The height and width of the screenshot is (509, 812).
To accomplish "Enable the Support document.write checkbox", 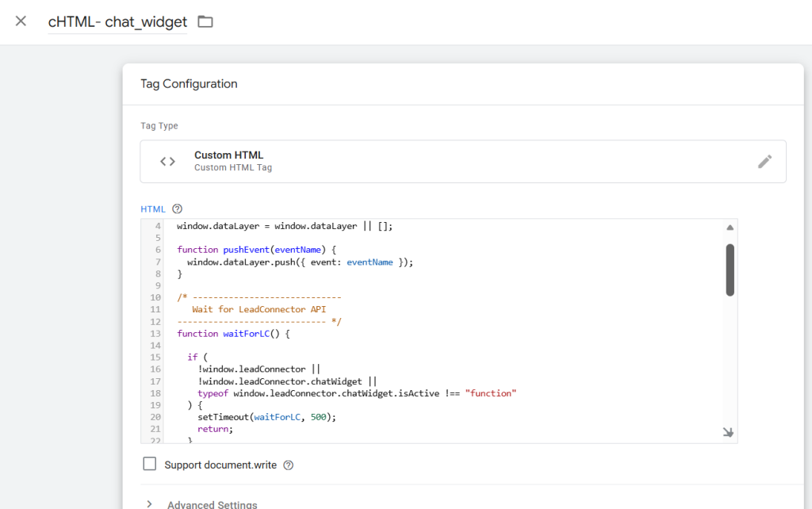I will [x=149, y=465].
